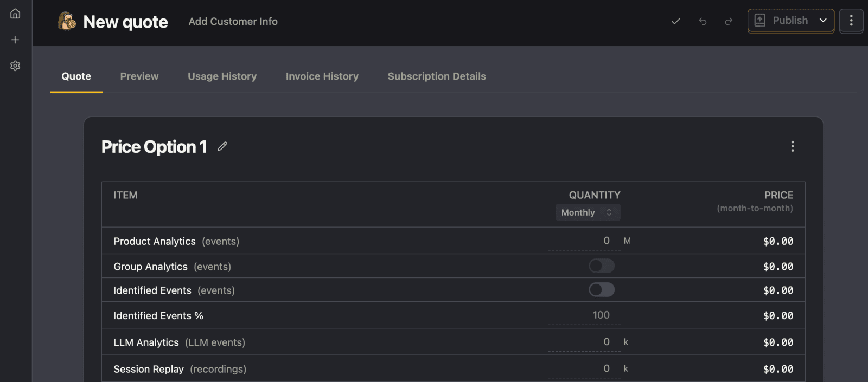Click the Session Replay quantity field
The image size is (868, 382).
(584, 369)
